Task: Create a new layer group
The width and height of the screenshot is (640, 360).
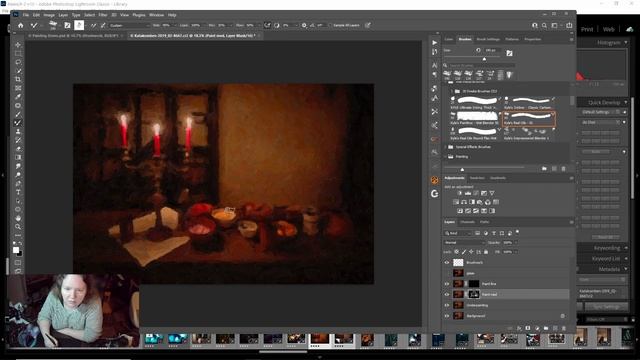Action: pyautogui.click(x=546, y=328)
